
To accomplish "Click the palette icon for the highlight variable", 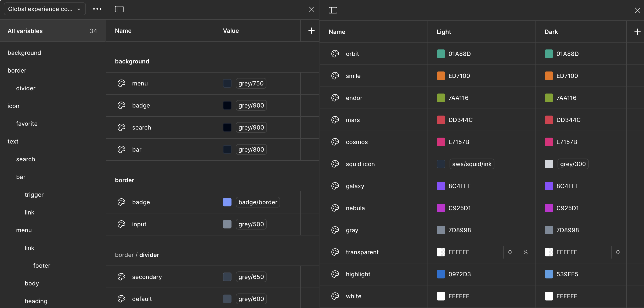I will (x=335, y=274).
